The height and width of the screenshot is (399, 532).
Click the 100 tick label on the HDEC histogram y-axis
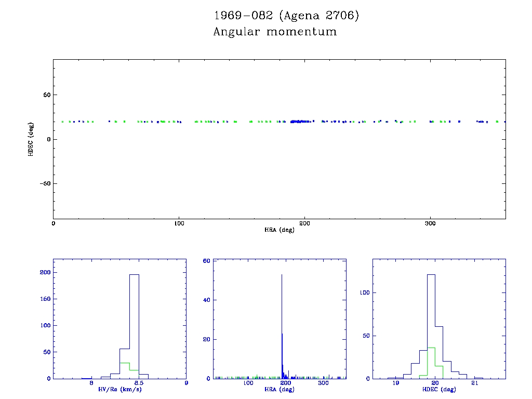click(365, 292)
